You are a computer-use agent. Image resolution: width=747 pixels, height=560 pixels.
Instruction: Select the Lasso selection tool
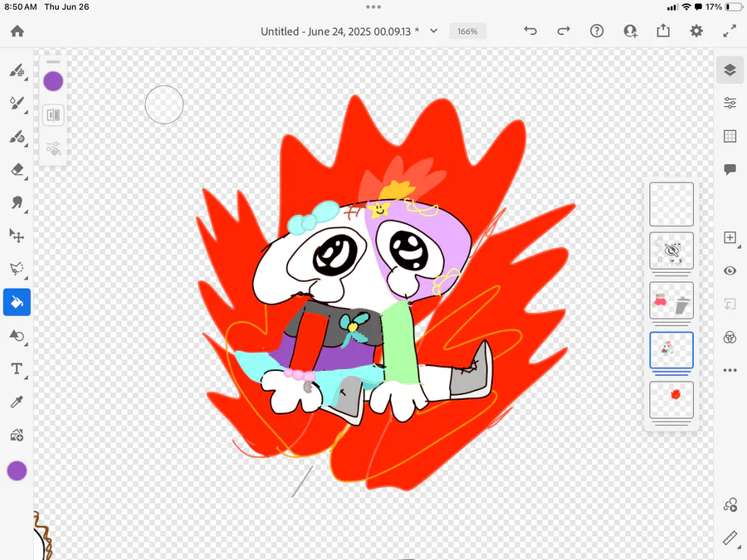(17, 269)
